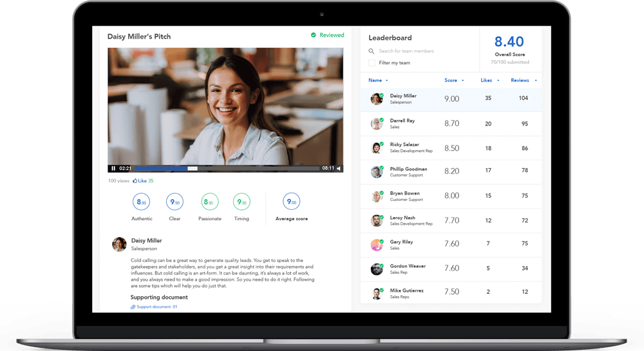Click the Support document paperclip icon
644x351 pixels.
[133, 307]
